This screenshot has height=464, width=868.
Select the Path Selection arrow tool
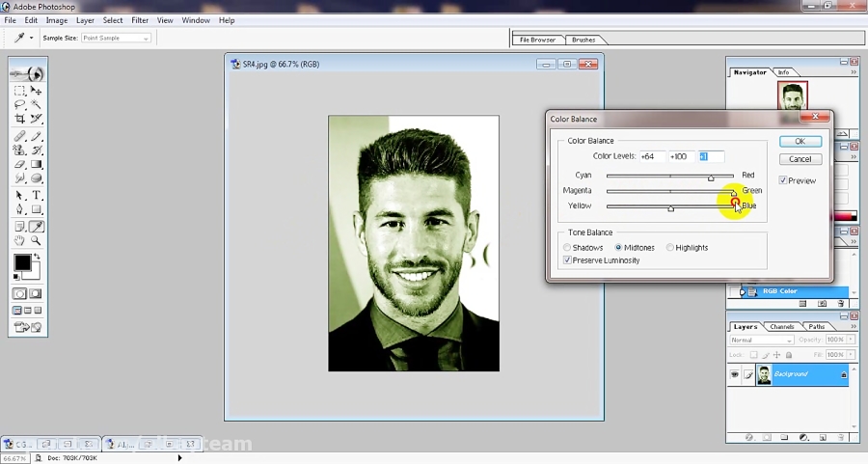pos(20,196)
